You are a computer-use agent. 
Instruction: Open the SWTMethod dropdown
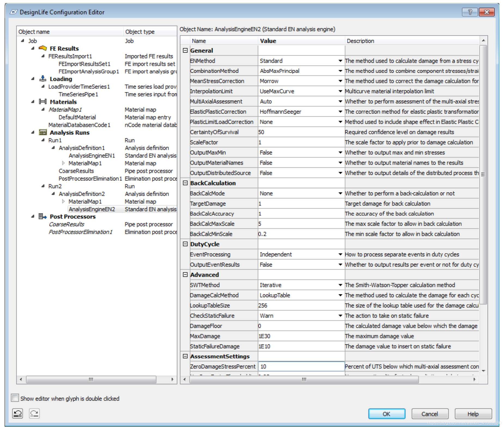pyautogui.click(x=340, y=285)
